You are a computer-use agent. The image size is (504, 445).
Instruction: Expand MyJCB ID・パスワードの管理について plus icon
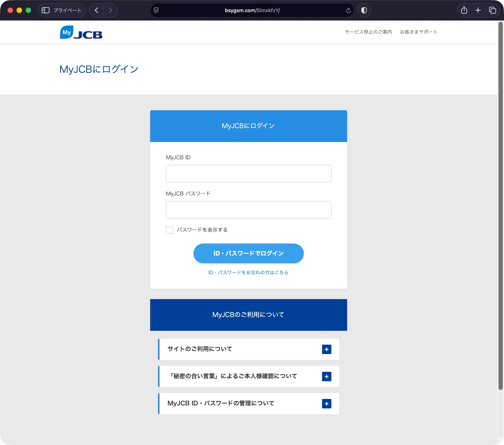click(326, 404)
